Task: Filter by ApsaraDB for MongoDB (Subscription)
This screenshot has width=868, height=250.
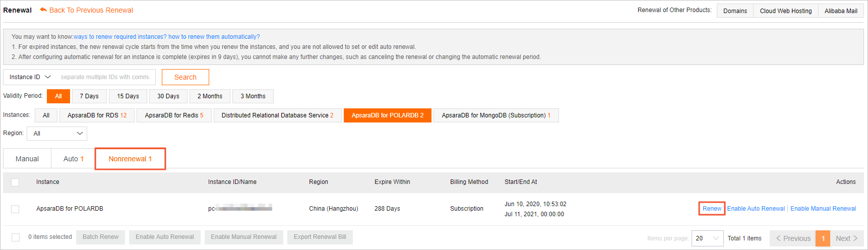Action: point(496,115)
